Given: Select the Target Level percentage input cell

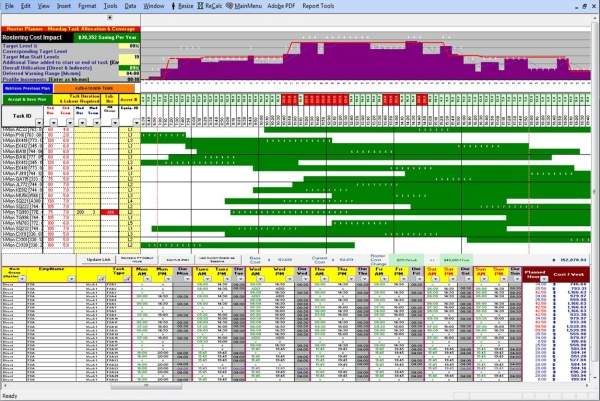Looking at the screenshot, I should pyautogui.click(x=133, y=46).
